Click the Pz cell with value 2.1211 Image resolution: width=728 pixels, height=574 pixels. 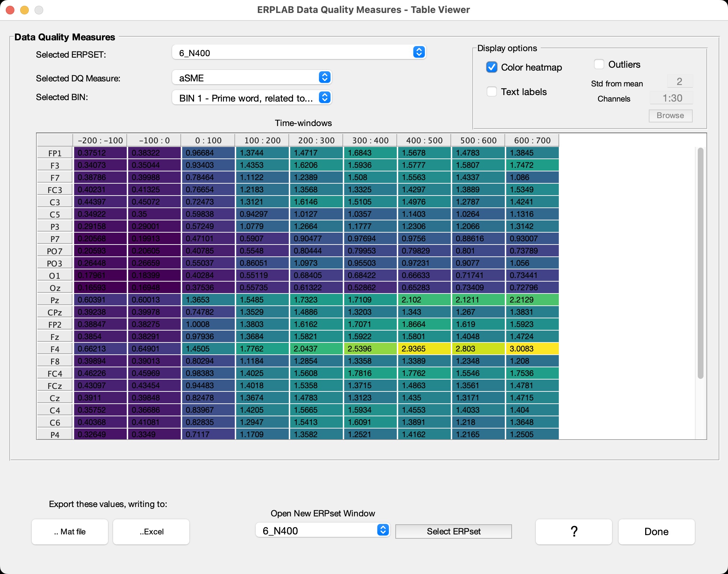[x=478, y=300]
